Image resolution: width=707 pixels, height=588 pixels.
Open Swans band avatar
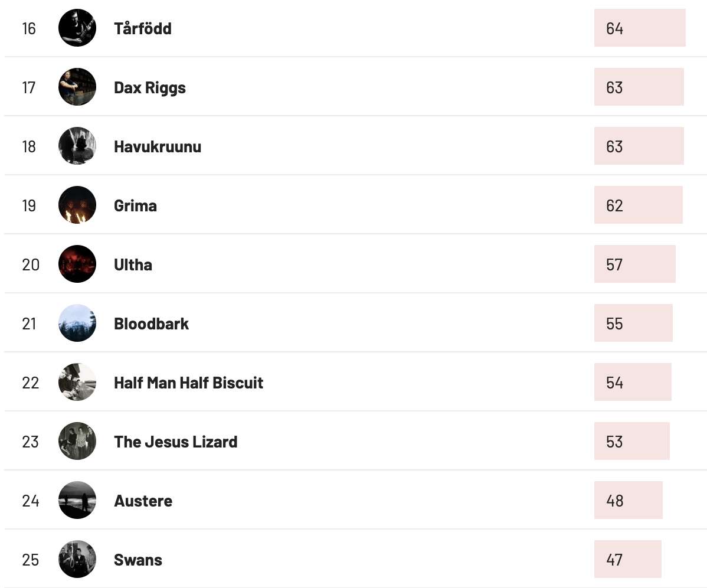[77, 560]
